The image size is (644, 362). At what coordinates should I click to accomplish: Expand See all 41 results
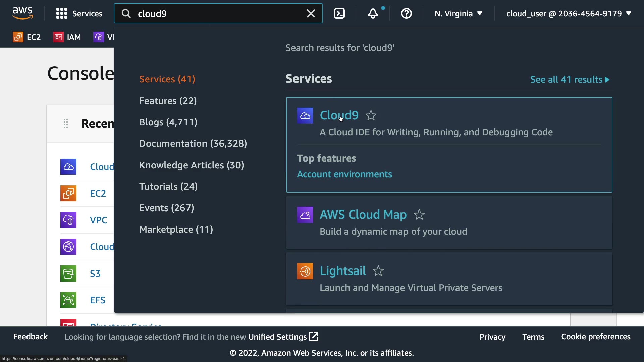click(x=570, y=80)
